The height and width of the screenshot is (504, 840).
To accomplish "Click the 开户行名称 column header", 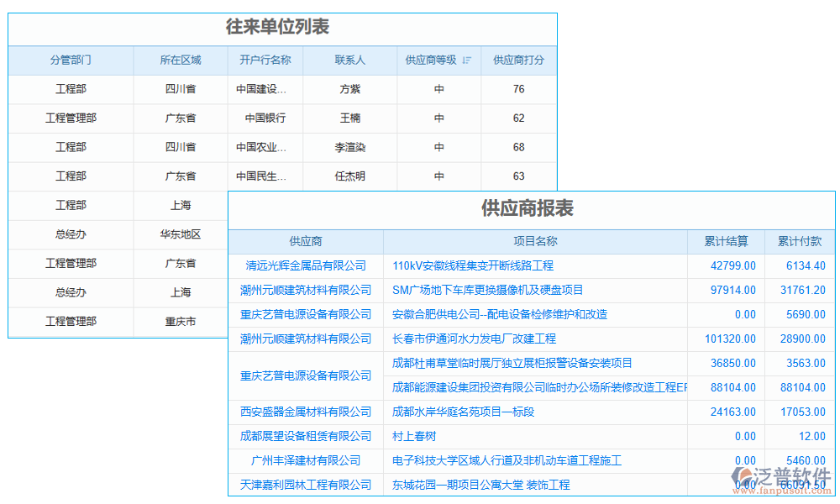I will [267, 60].
